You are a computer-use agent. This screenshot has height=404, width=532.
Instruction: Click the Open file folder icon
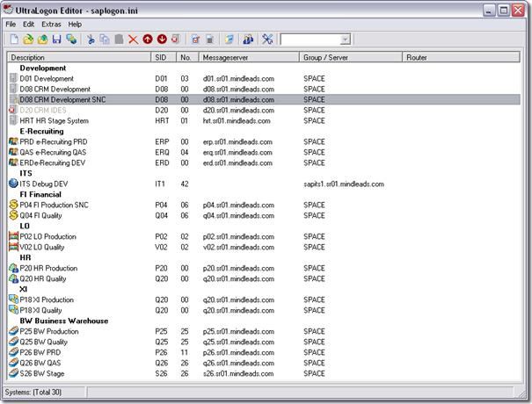pyautogui.click(x=28, y=40)
